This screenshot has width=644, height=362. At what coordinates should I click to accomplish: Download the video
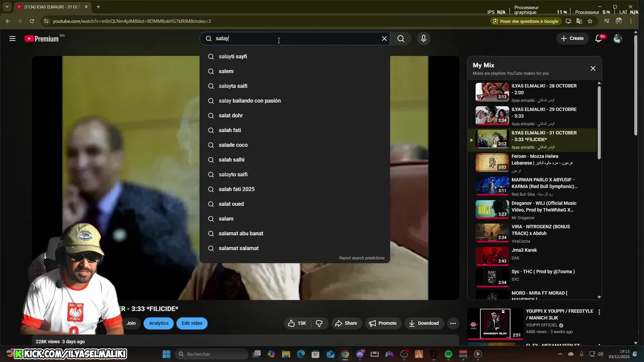click(x=424, y=323)
